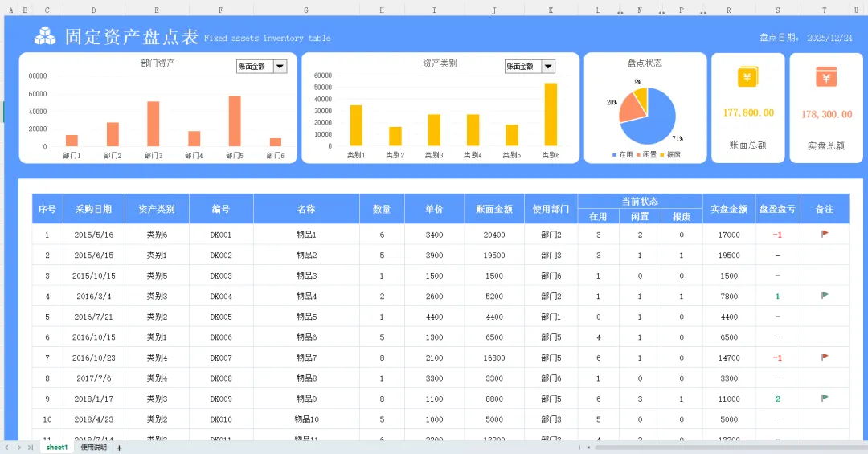The height and width of the screenshot is (454, 868).
Task: Click the 在用 legend entry under the pie chart
Action: pyautogui.click(x=622, y=154)
